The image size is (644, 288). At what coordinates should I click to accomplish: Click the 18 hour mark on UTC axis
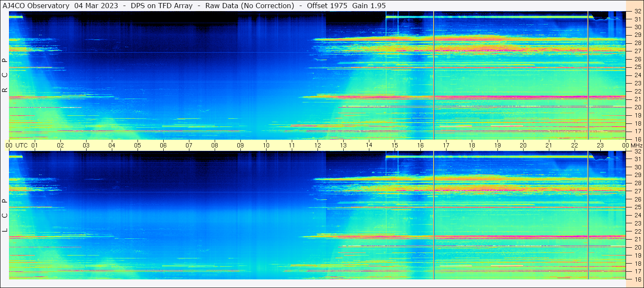tap(472, 145)
